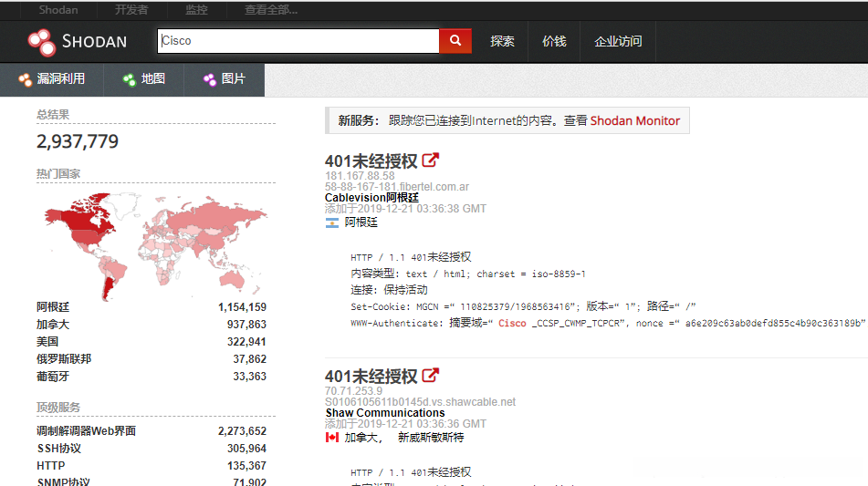Click organization Cablevision阿根廷
This screenshot has height=486, width=868.
click(x=371, y=197)
